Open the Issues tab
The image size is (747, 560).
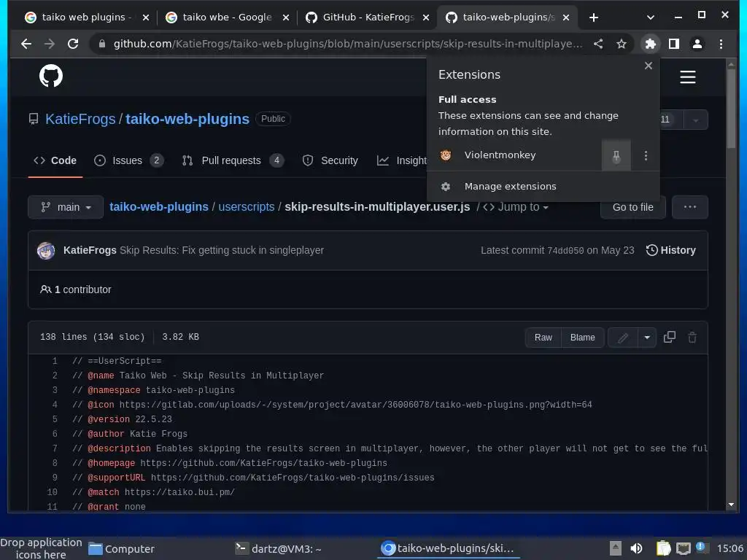pos(128,160)
